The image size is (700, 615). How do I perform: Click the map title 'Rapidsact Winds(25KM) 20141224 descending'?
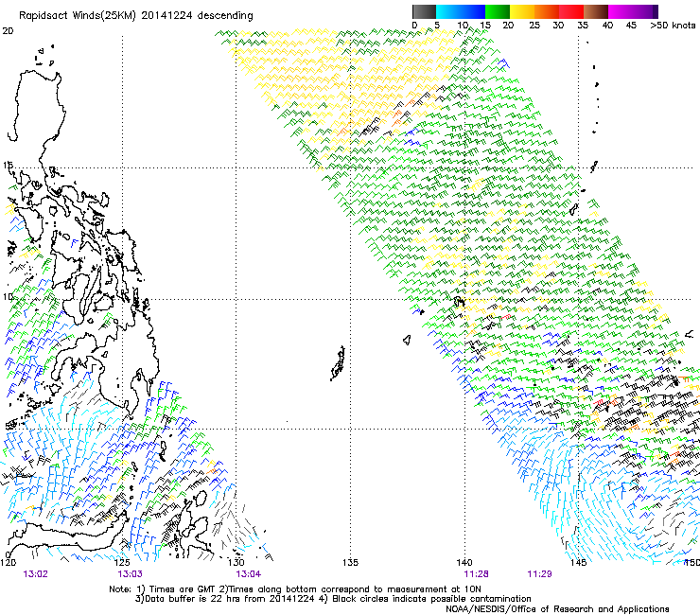[x=136, y=16]
